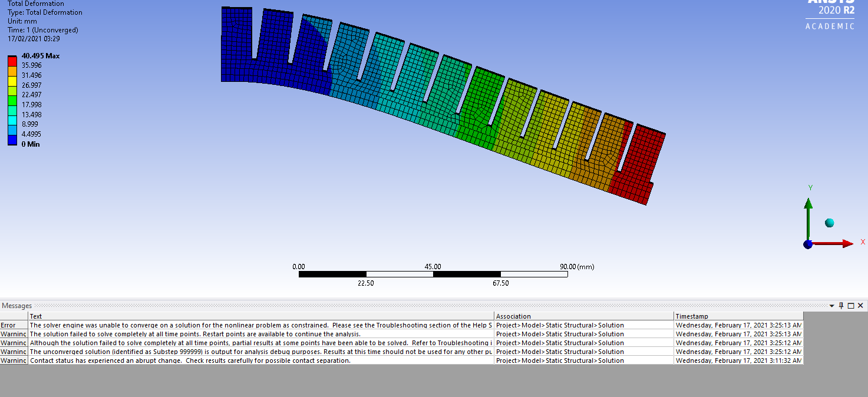Click the 4.4995 legend value
The height and width of the screenshot is (397, 868).
click(x=31, y=134)
